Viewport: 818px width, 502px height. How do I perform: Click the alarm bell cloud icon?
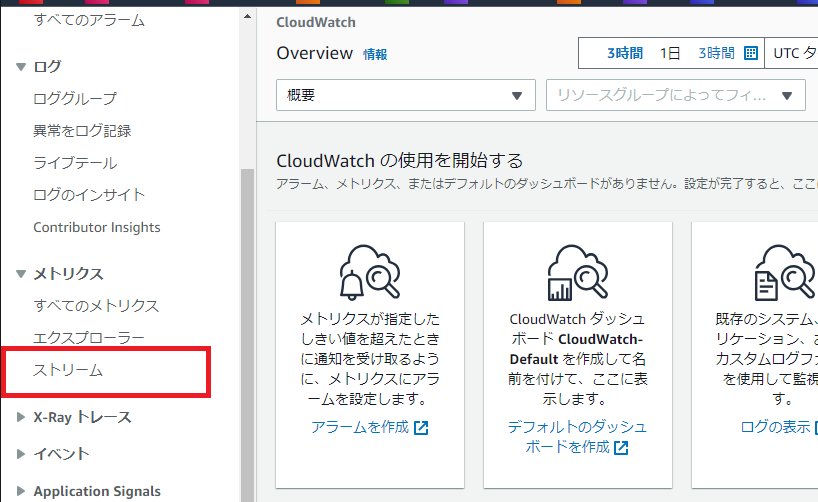[370, 272]
